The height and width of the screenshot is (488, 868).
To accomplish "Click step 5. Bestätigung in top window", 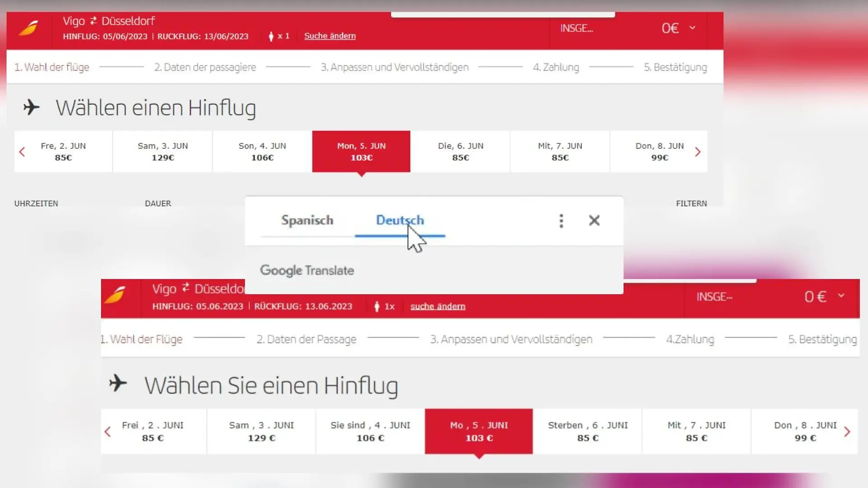I will click(x=675, y=67).
